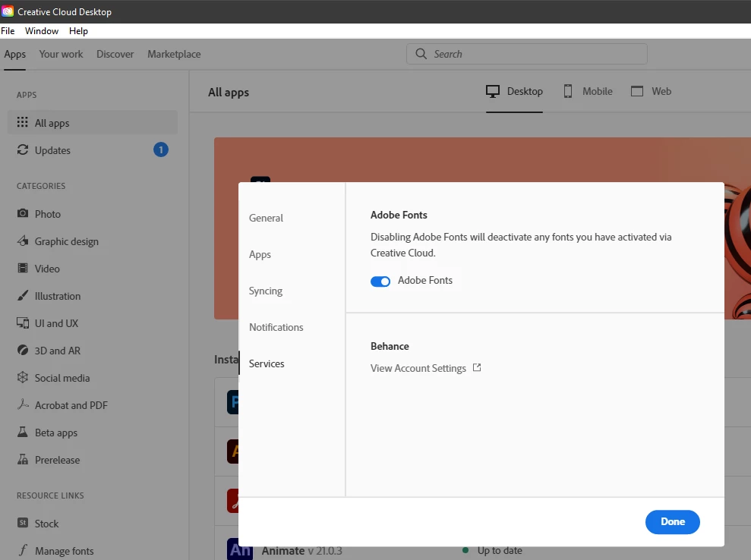Click the Photo camera icon
The height and width of the screenshot is (560, 751).
coord(23,213)
